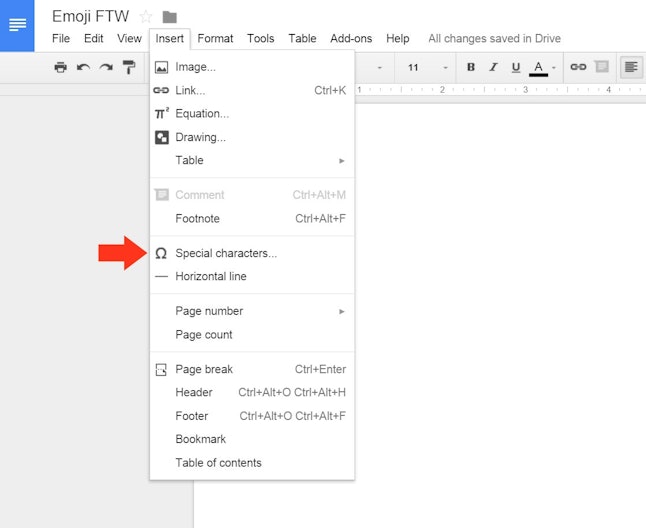
Task: Click the move-to-folder icon
Action: (x=169, y=17)
